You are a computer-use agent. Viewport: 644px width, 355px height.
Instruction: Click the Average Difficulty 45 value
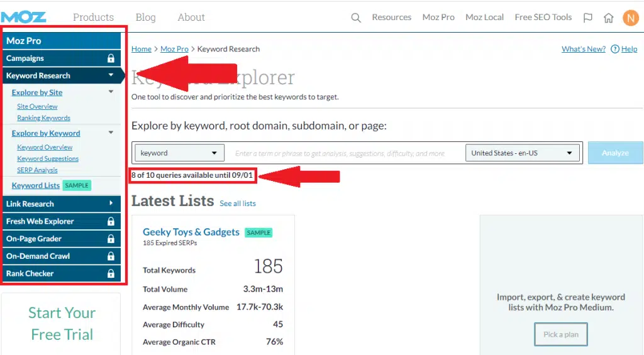(278, 324)
